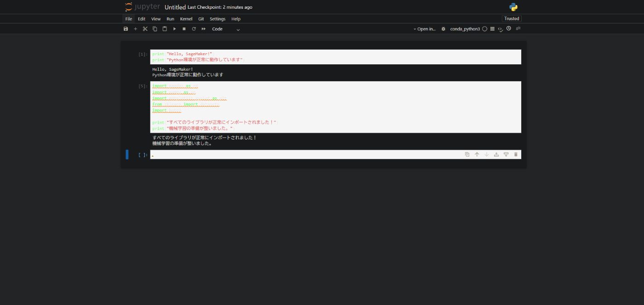Click the 'Last Checkpoint: 2 minutes ago' text
The height and width of the screenshot is (305, 644).
pyautogui.click(x=220, y=7)
